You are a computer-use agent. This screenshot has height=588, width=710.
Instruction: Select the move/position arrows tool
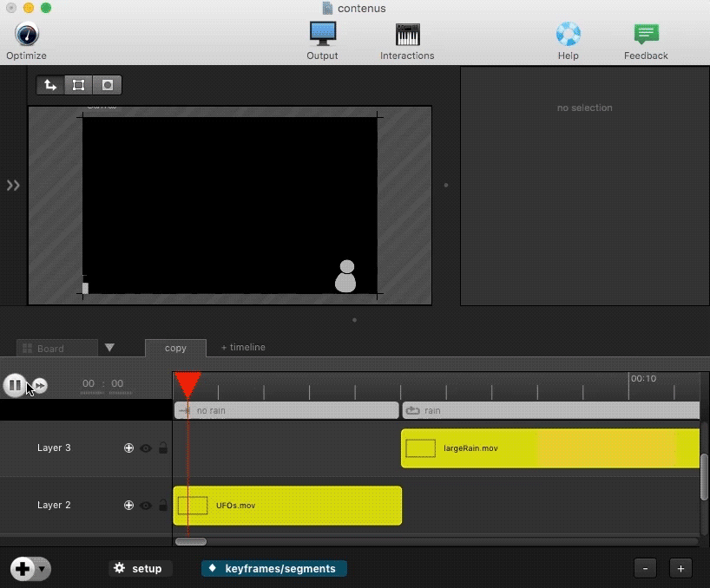(50, 85)
